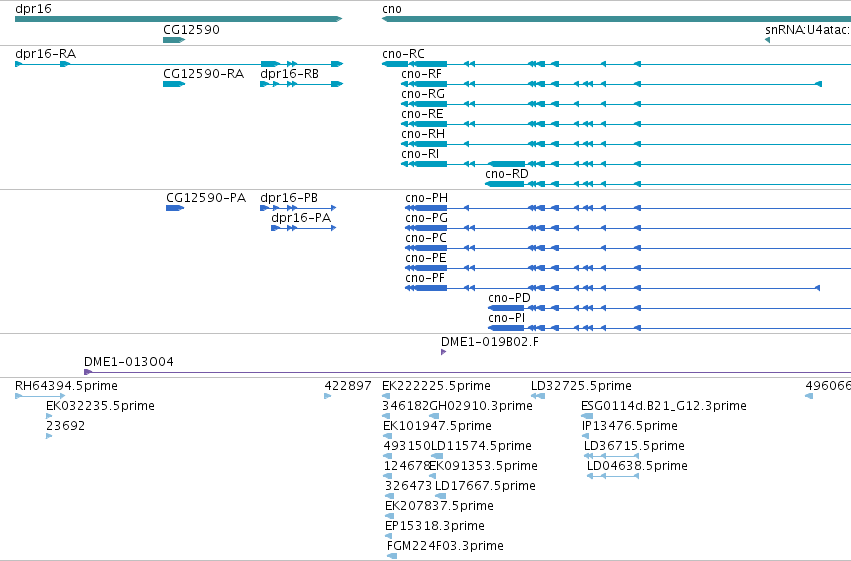Click the cno-PD protein label
The height and width of the screenshot is (561, 851).
point(509,298)
